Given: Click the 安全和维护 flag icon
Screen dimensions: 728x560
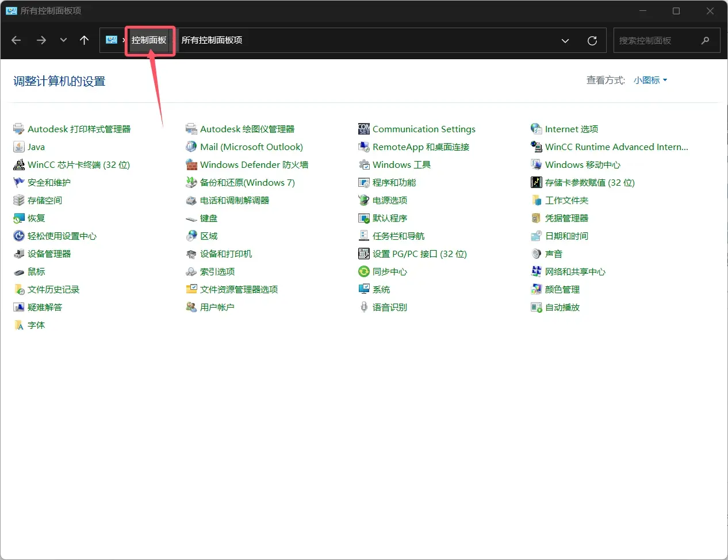Looking at the screenshot, I should (x=18, y=182).
